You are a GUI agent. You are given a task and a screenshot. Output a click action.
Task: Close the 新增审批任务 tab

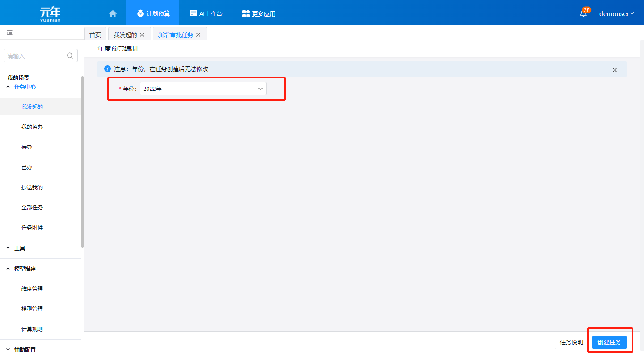199,35
